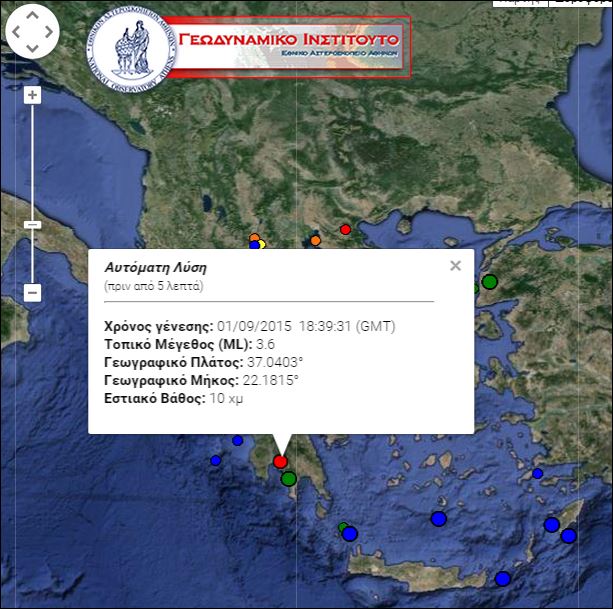Click the Γεωδυναμικό Ινστιτούτο banner

point(289,47)
